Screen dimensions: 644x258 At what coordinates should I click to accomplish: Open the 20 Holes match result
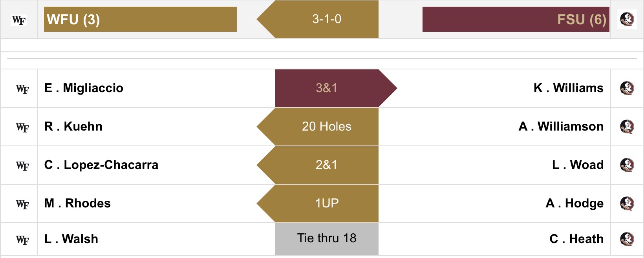(x=326, y=127)
